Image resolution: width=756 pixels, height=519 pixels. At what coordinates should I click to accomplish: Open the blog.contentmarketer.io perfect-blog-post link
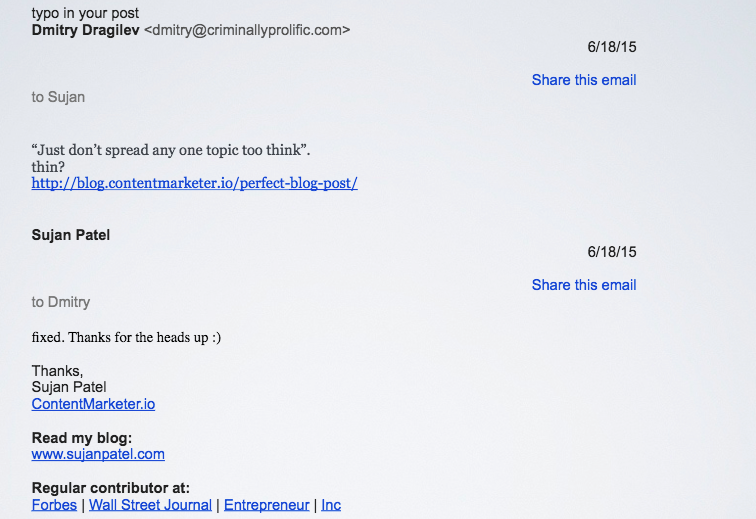194,183
